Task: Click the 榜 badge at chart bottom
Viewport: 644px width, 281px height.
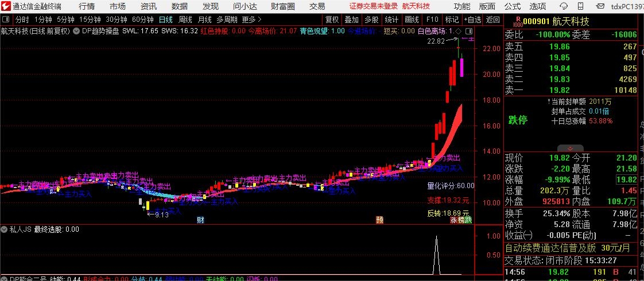Action: coord(461,220)
